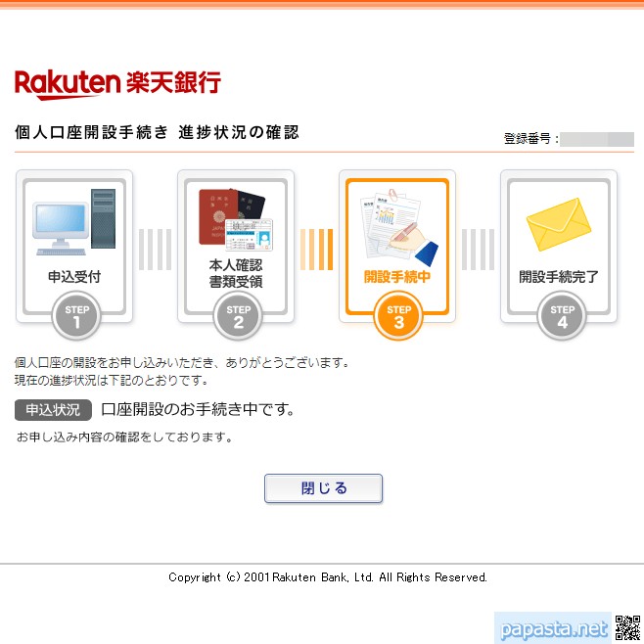Click the orange STEP 3 circle badge

[x=398, y=316]
